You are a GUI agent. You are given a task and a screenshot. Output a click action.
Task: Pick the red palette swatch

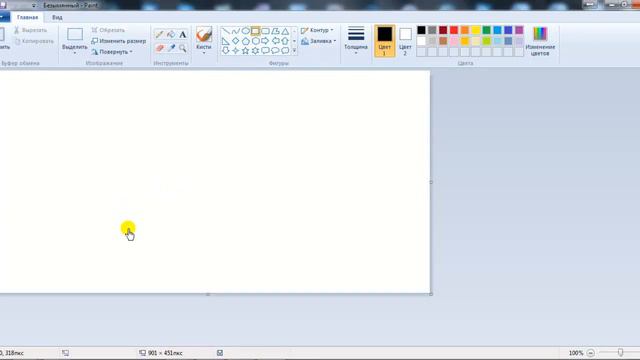coord(454,30)
